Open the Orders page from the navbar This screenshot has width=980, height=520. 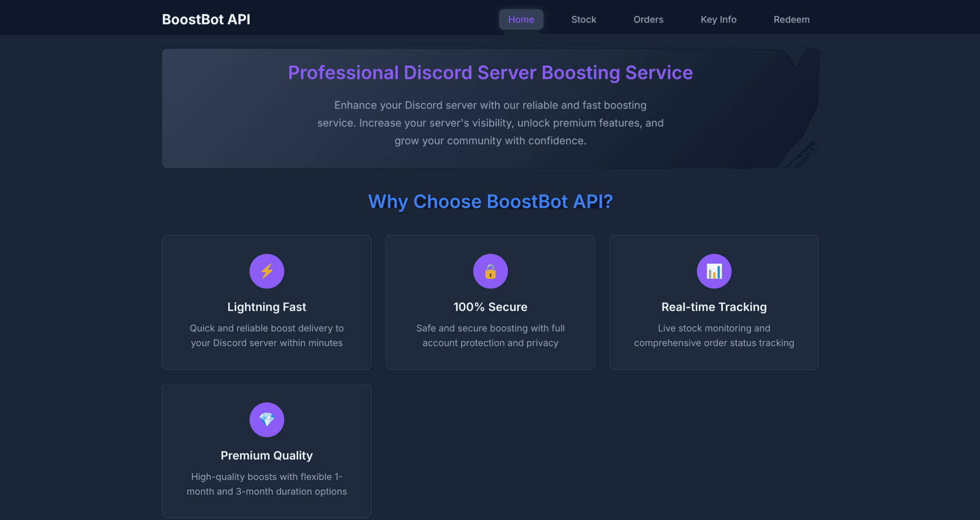tap(648, 19)
